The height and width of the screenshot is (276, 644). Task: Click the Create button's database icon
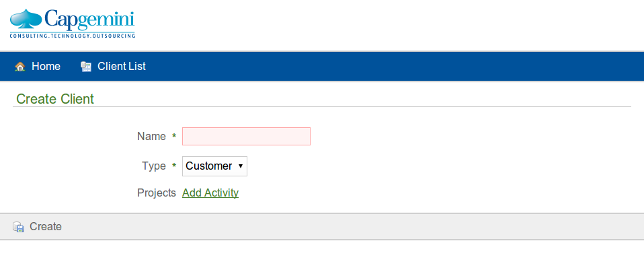pyautogui.click(x=18, y=227)
